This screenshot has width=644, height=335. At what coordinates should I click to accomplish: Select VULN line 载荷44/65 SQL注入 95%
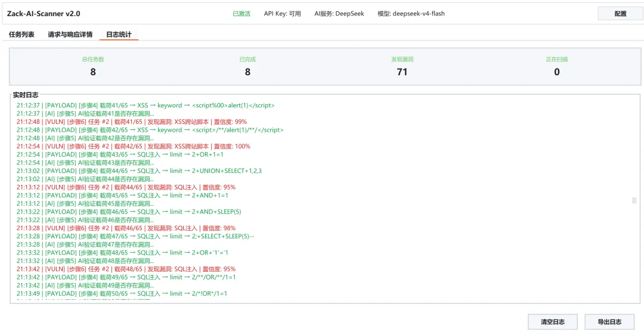(126, 187)
